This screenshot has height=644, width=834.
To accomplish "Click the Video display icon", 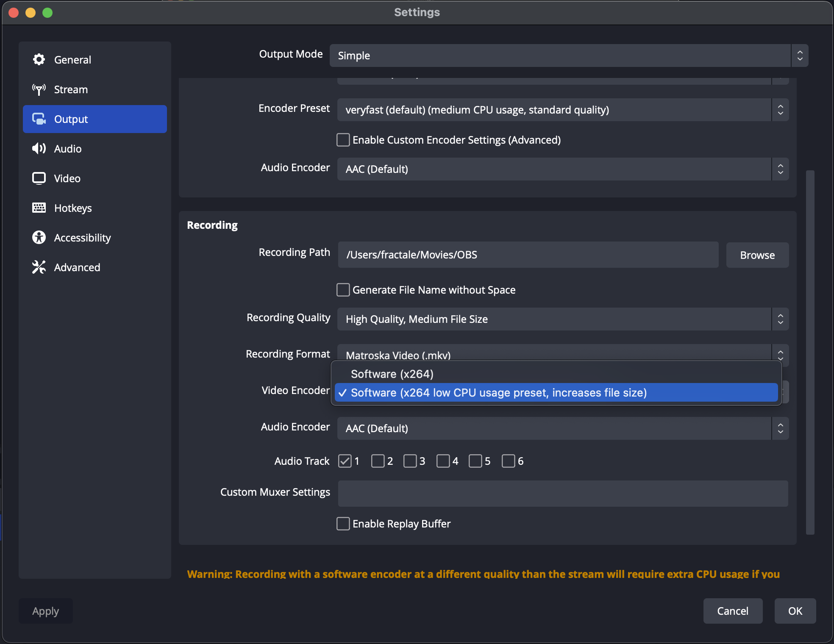I will click(x=39, y=178).
